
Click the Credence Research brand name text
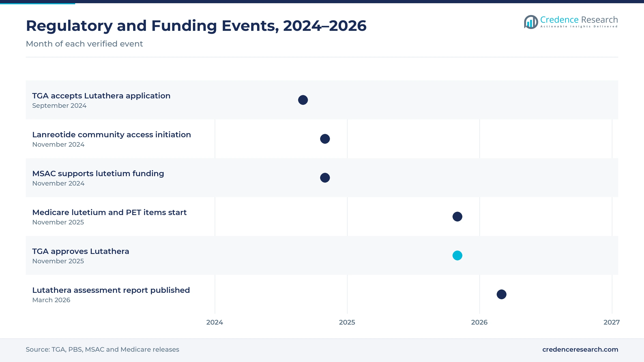[579, 20]
